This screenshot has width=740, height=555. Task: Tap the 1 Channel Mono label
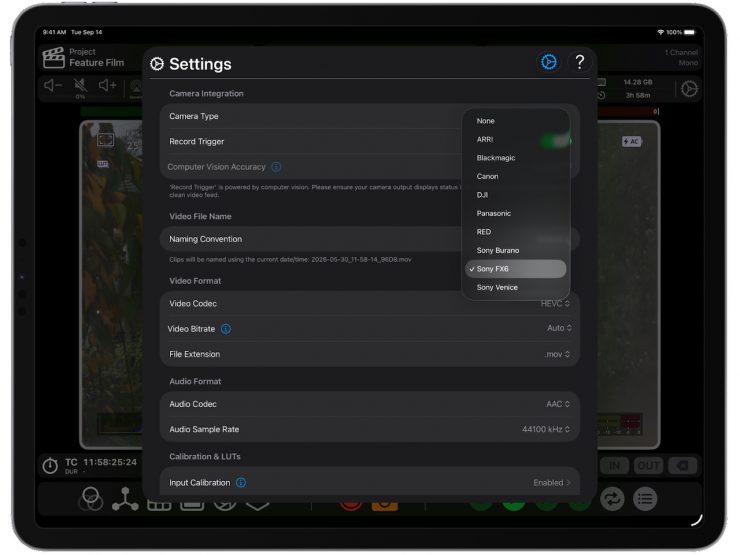[x=681, y=58]
